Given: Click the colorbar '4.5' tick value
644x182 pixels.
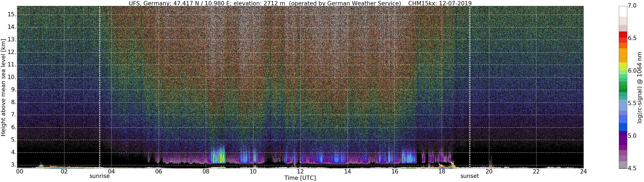Looking at the screenshot, I should [632, 168].
